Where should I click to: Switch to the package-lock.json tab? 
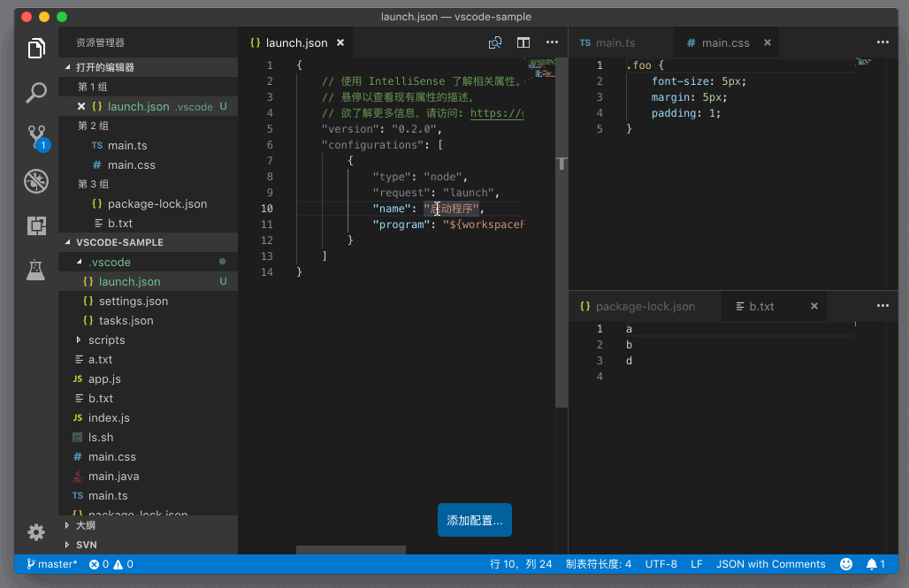pos(645,306)
